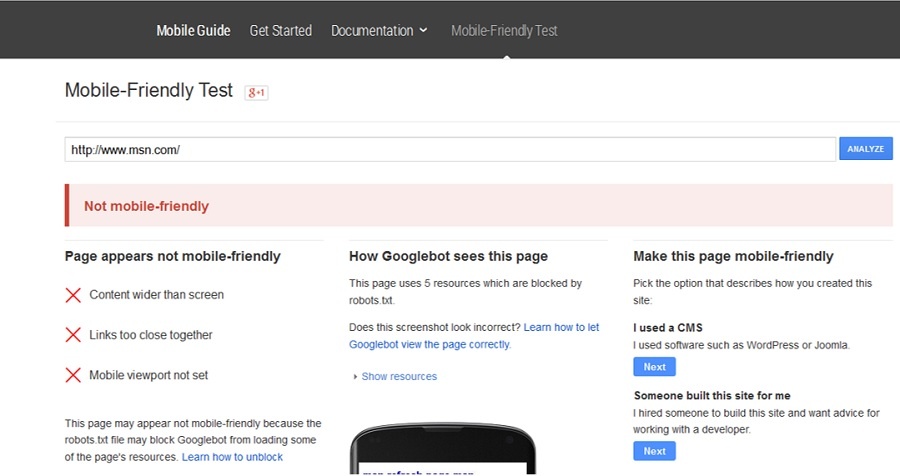The height and width of the screenshot is (476, 900).
Task: Focus the URL input field with msn.com
Action: click(x=450, y=149)
